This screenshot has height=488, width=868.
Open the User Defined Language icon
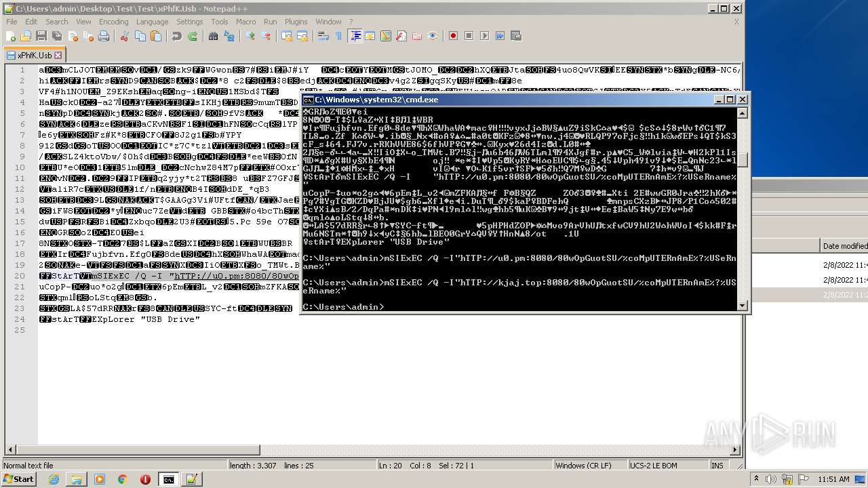click(x=370, y=36)
